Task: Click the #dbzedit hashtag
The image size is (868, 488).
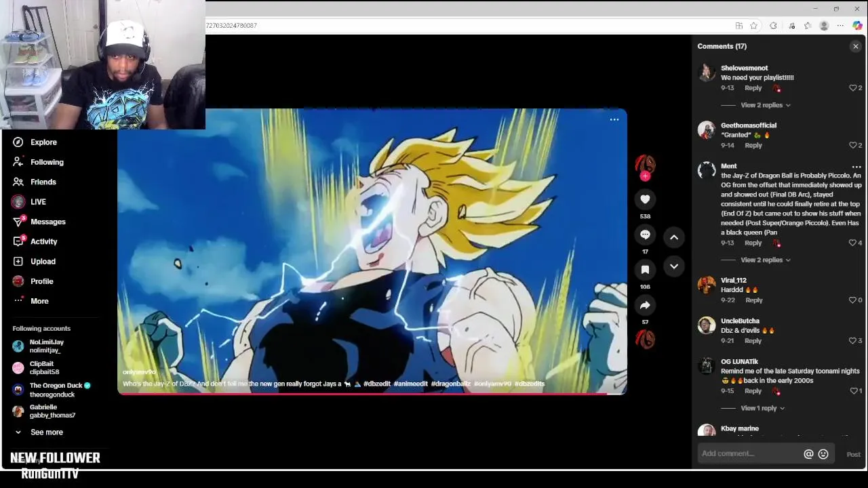Action: coord(377,384)
